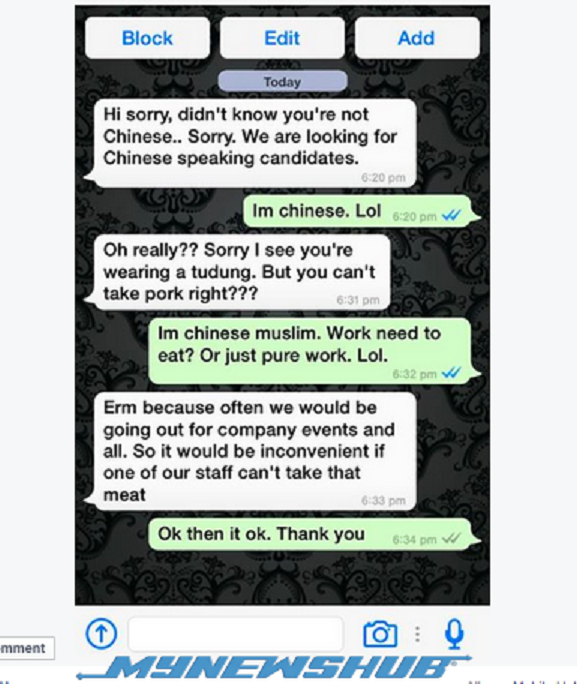Select the 'wearing a tudung' message bubble
Screen dimensions: 577x684
click(x=238, y=272)
